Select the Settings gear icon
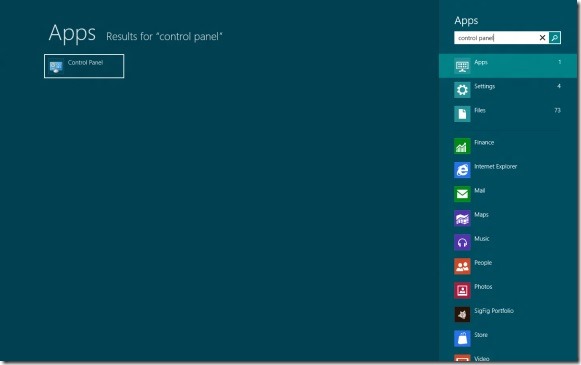Image resolution: width=581 pixels, height=365 pixels. pos(462,90)
